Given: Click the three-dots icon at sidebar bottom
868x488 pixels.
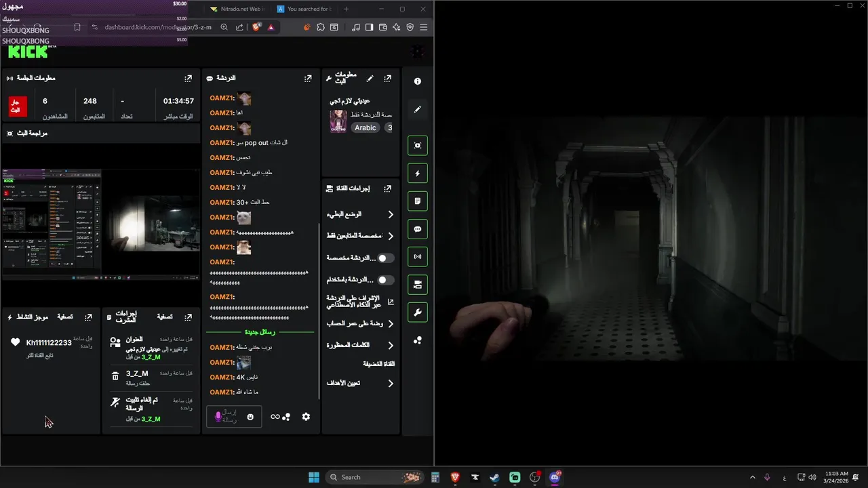Looking at the screenshot, I should [x=418, y=340].
